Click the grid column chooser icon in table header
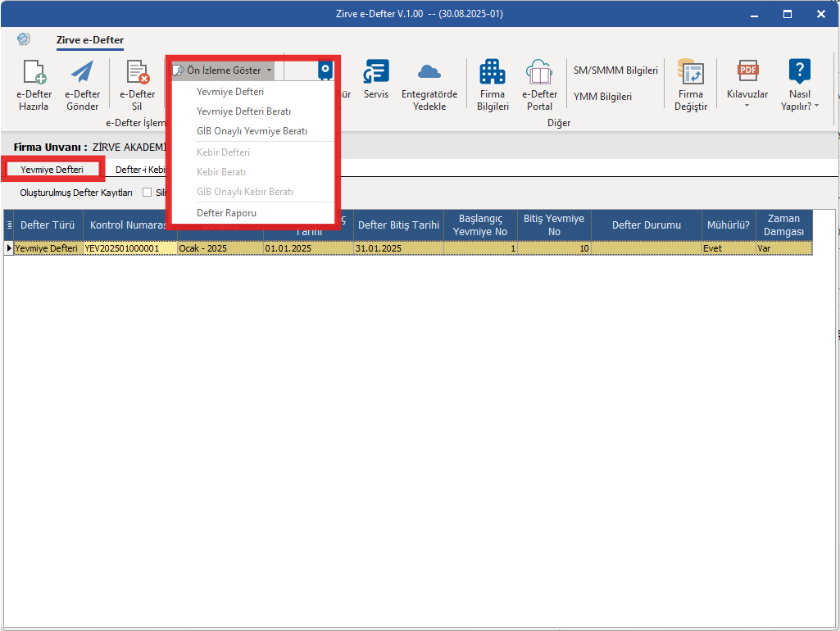 8,225
